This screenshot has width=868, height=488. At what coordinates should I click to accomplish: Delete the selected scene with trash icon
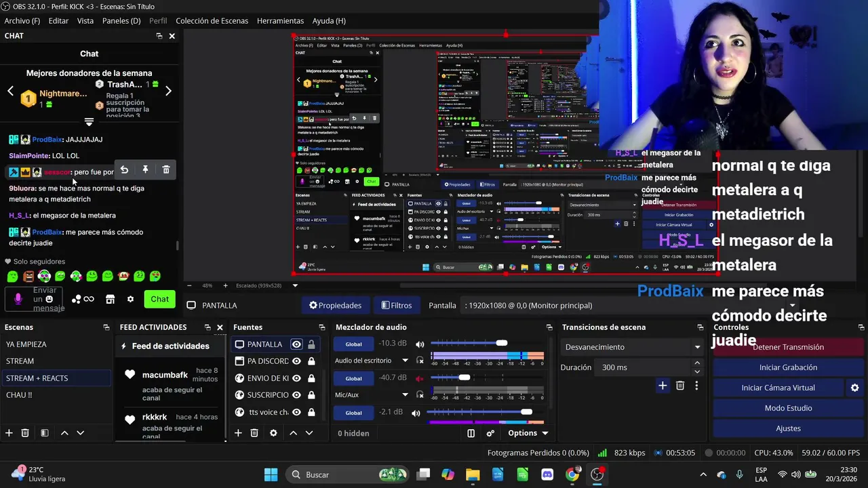click(x=25, y=433)
